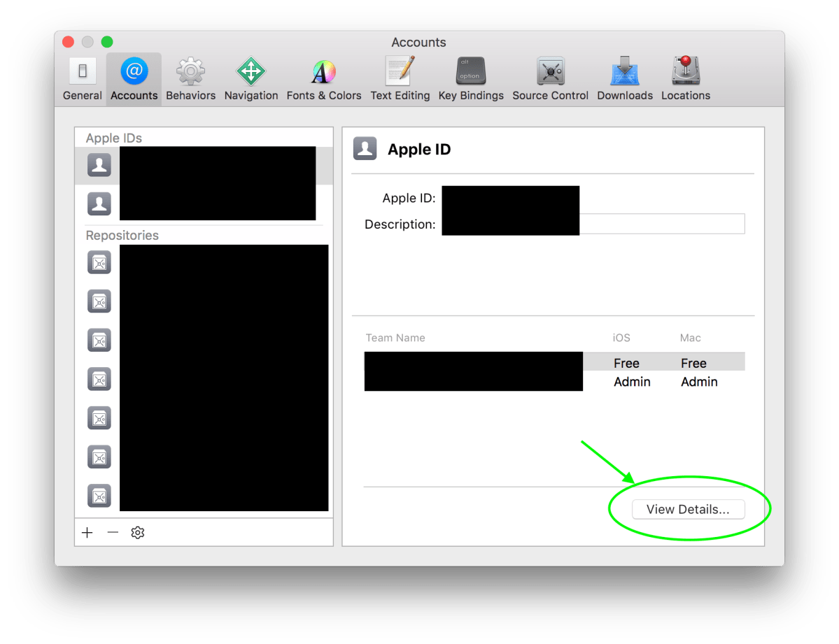Close the Accounts window
Image resolution: width=839 pixels, height=644 pixels.
click(68, 42)
